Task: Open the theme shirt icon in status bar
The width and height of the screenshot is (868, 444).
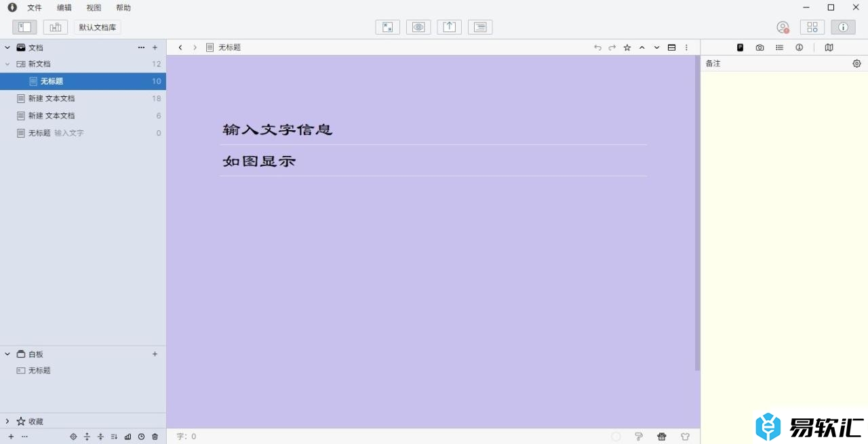Action: [x=685, y=437]
